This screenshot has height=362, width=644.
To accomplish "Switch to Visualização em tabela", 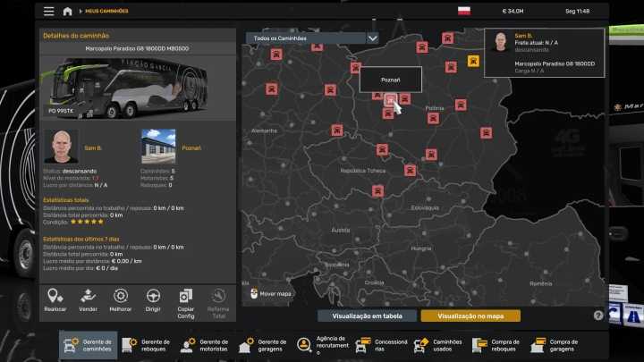I will click(367, 316).
